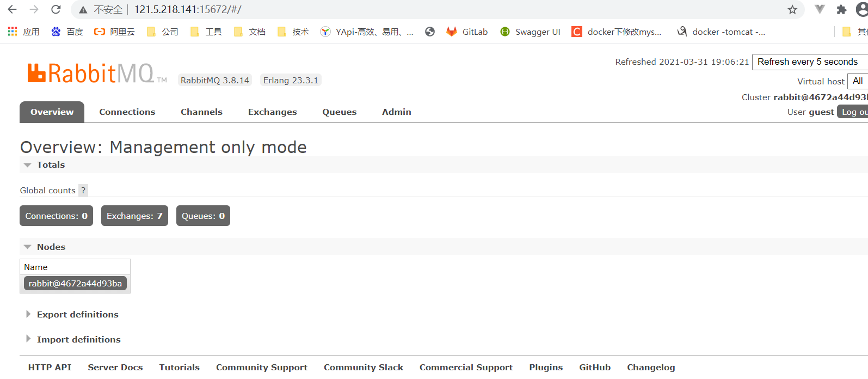Screen dimensions: 868x379
Task: Switch to the Overview tab
Action: point(52,112)
